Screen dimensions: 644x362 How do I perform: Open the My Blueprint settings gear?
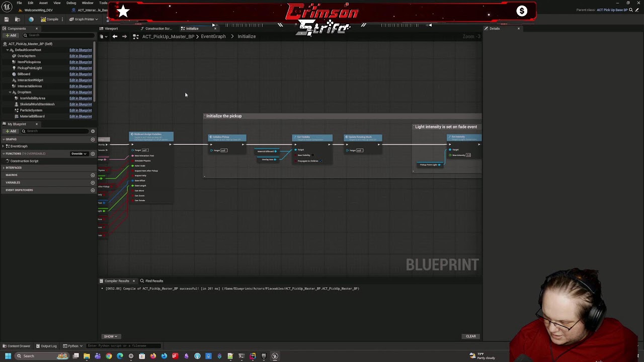93,131
